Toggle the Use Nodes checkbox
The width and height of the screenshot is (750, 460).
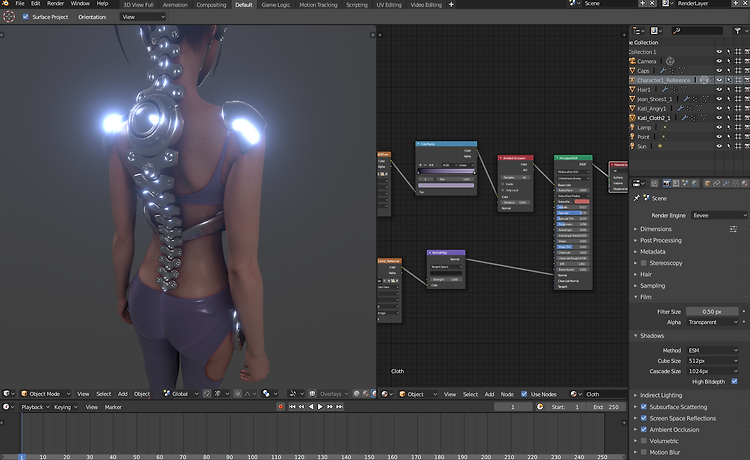coord(524,394)
